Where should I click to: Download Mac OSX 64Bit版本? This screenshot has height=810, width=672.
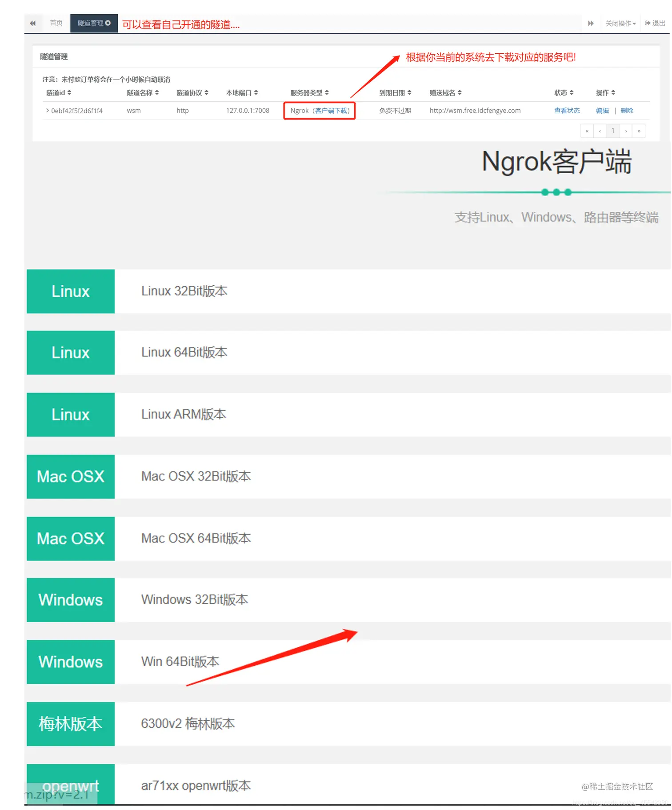coord(196,538)
